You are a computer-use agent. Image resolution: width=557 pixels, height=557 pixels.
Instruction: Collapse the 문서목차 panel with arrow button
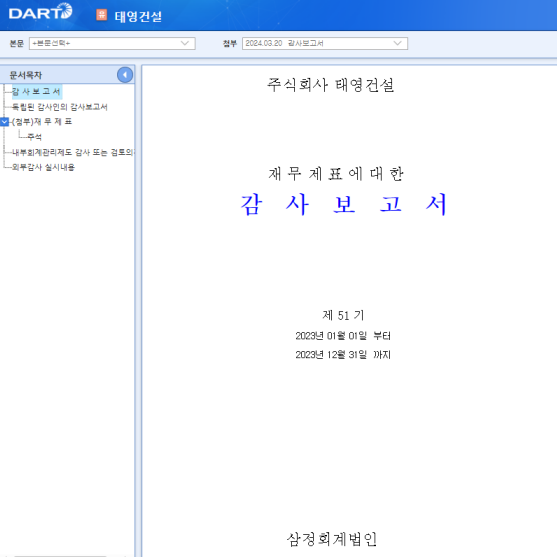coord(125,75)
